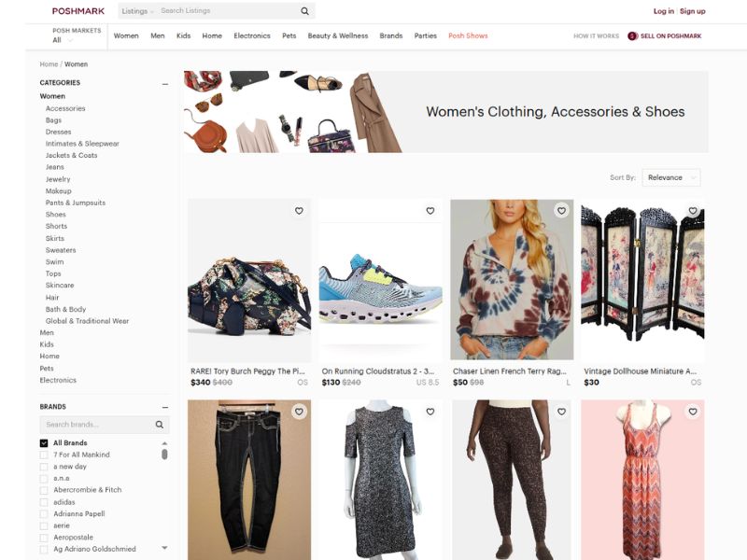747x560 pixels.
Task: Open the Parties navigation item
Action: click(x=426, y=35)
